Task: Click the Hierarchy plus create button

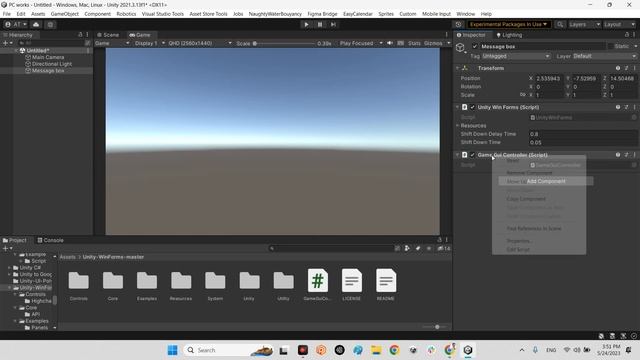Action: coord(7,43)
